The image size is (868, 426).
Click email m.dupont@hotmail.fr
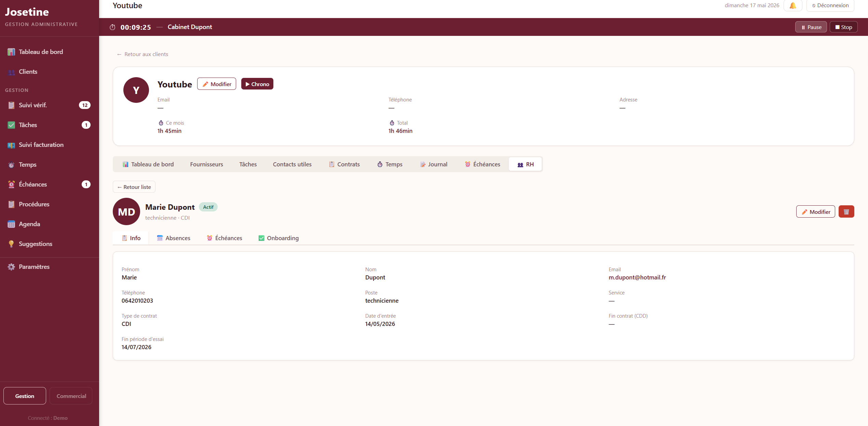pos(637,277)
